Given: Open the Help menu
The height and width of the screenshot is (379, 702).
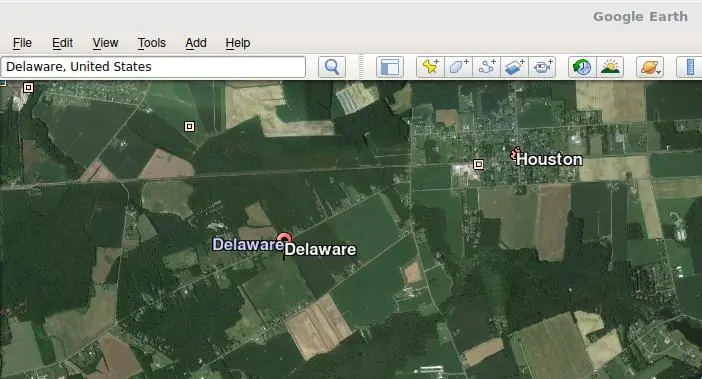Looking at the screenshot, I should (238, 43).
